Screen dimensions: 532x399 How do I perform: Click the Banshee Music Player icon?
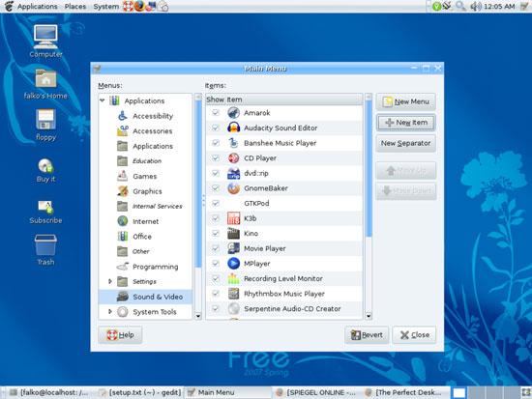(233, 143)
